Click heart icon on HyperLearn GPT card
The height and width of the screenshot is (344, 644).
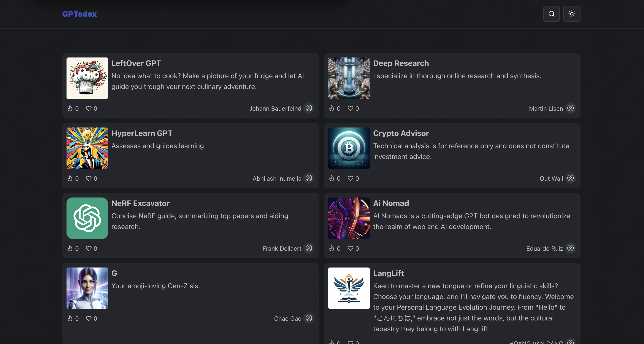(89, 178)
